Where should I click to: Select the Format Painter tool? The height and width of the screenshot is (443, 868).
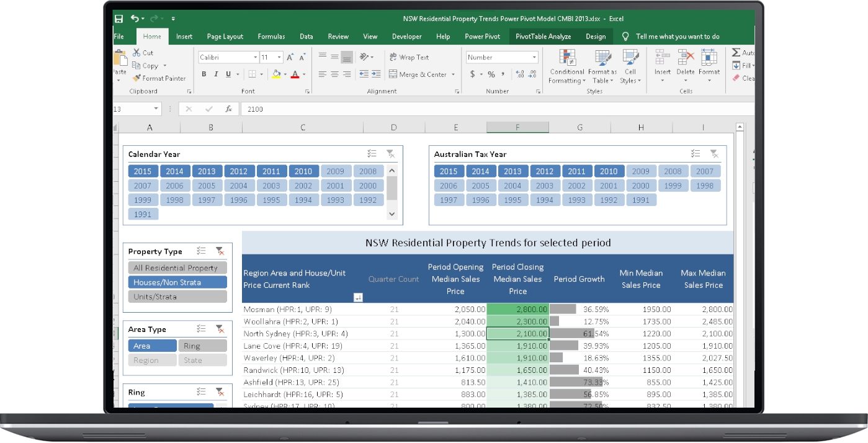coord(158,78)
